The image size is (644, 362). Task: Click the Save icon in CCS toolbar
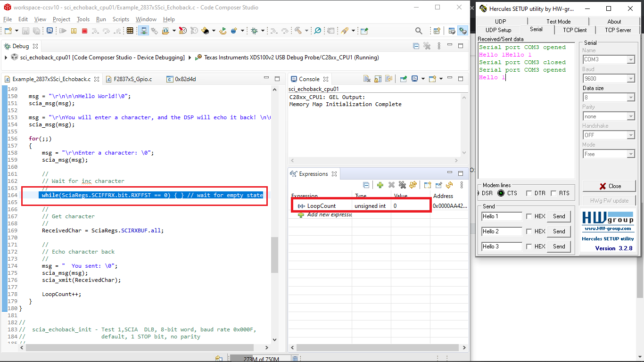25,31
